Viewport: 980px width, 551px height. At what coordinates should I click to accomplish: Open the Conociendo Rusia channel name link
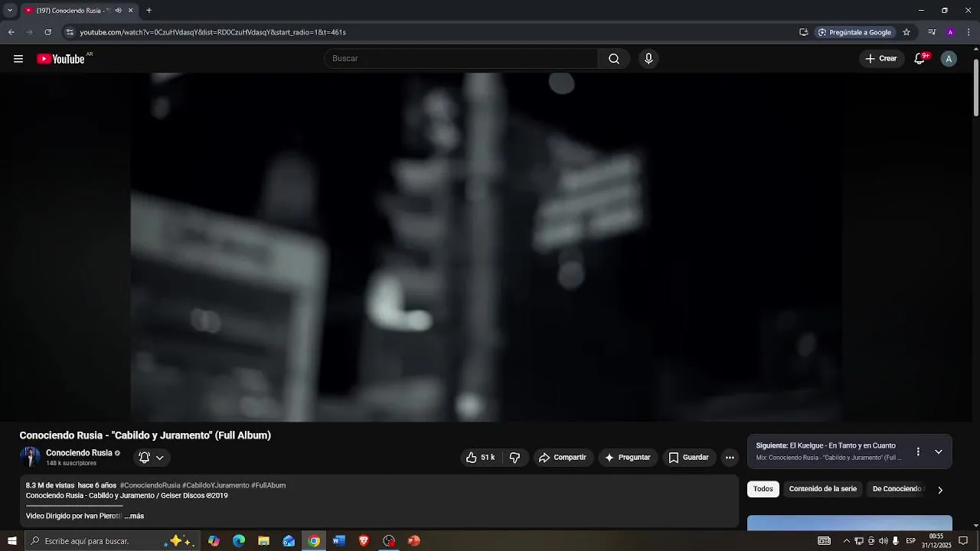(x=79, y=453)
